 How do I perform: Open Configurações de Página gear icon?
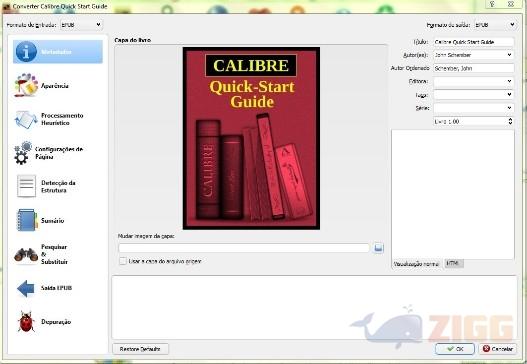(x=23, y=153)
